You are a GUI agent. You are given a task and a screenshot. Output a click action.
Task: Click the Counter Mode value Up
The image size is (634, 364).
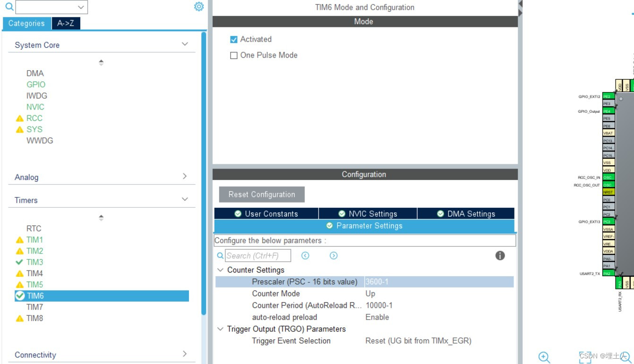coord(370,294)
